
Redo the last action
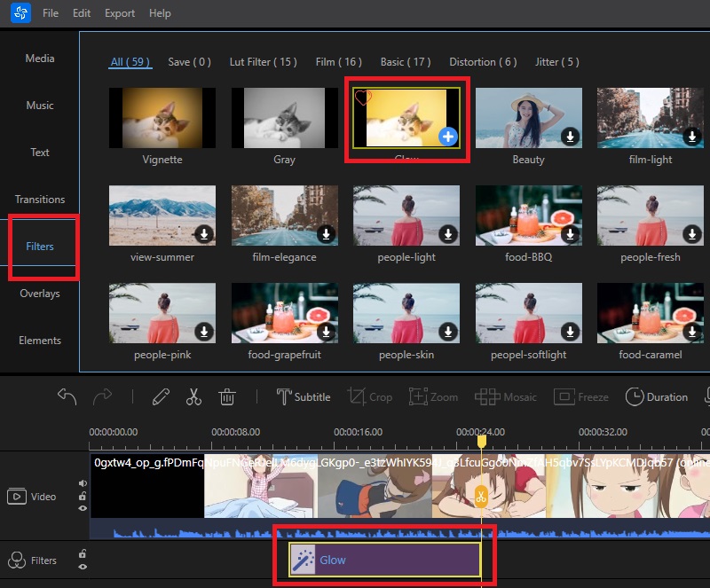click(x=104, y=396)
